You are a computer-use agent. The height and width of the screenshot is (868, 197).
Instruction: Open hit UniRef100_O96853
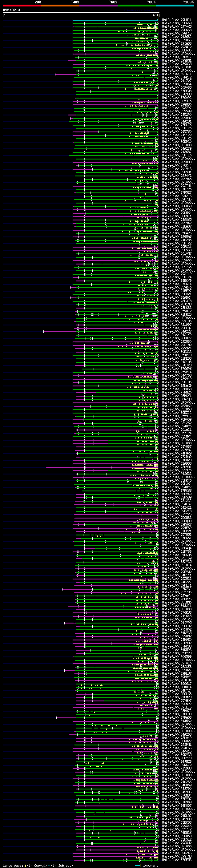coord(177,836)
